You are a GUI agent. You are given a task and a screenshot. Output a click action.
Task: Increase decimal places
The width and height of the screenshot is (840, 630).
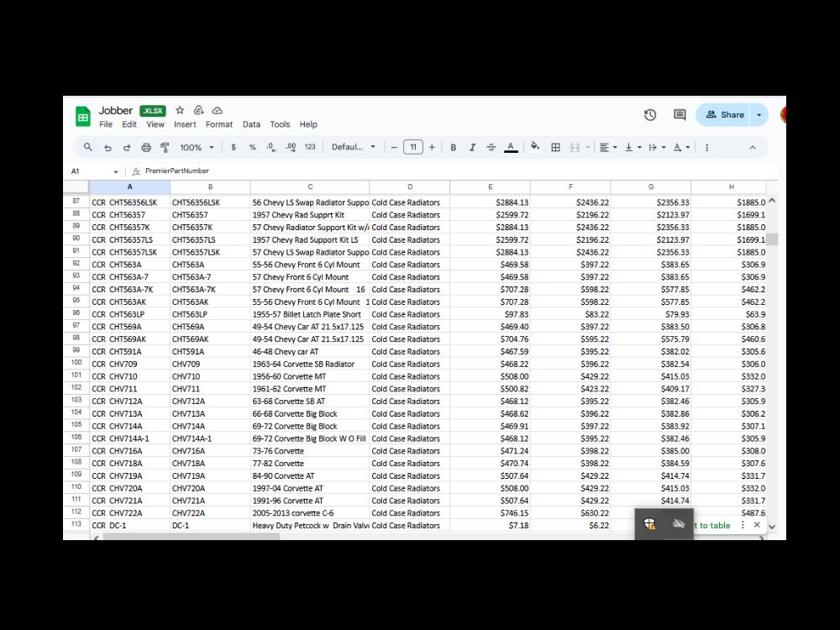(x=291, y=147)
